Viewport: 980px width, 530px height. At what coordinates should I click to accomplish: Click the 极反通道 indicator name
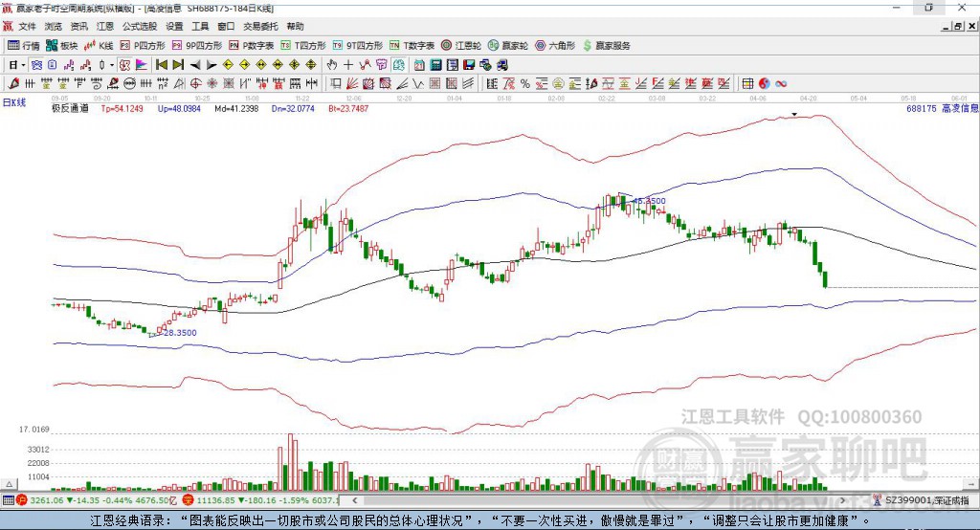point(70,108)
